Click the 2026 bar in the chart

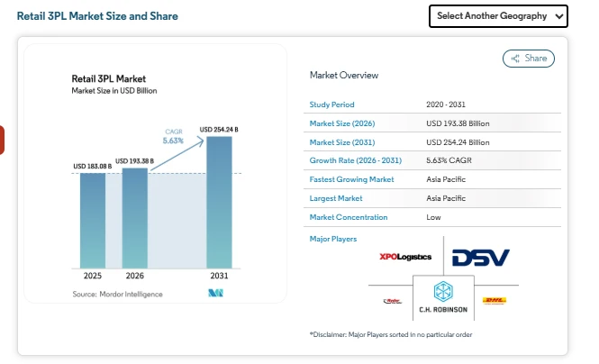135,217
